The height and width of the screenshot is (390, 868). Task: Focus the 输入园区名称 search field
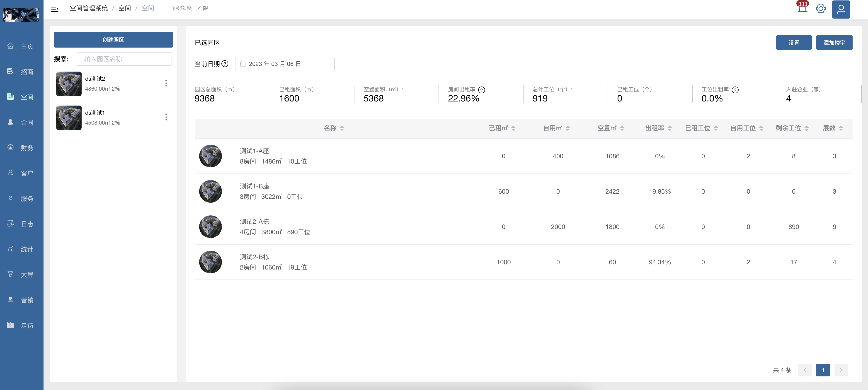[x=124, y=59]
